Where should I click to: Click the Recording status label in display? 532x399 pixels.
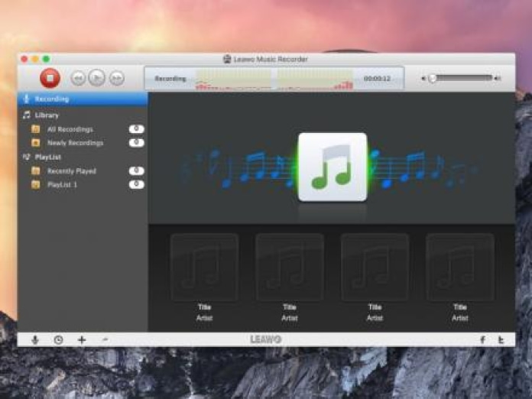170,79
